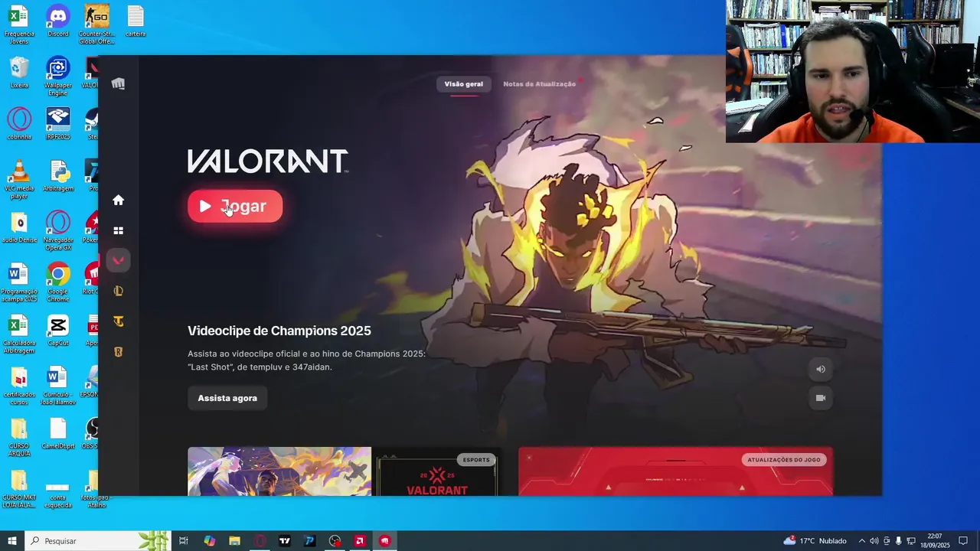Viewport: 980px width, 551px height.
Task: Launch CapCut from the desktop
Action: (57, 330)
